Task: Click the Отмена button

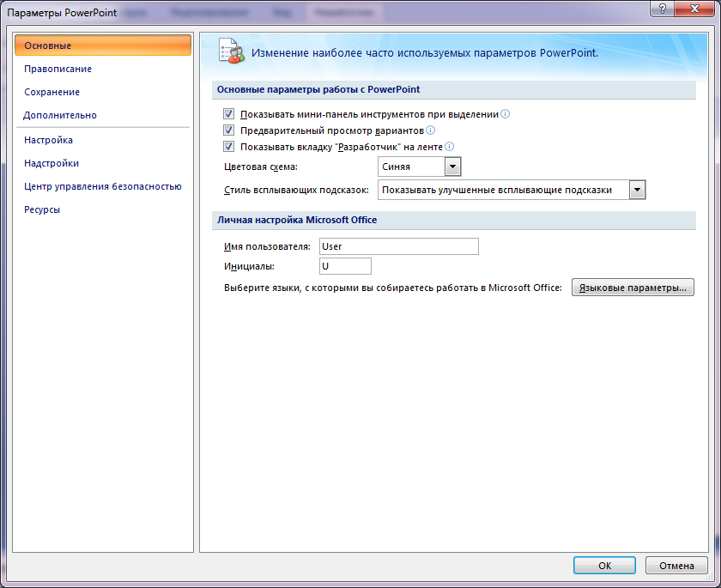Action: click(676, 566)
